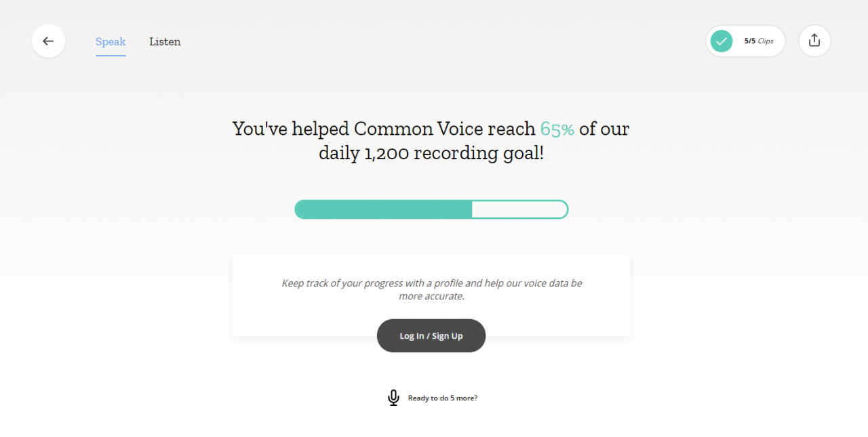
Task: Click the 5/5 Clips counter pill
Action: [745, 41]
